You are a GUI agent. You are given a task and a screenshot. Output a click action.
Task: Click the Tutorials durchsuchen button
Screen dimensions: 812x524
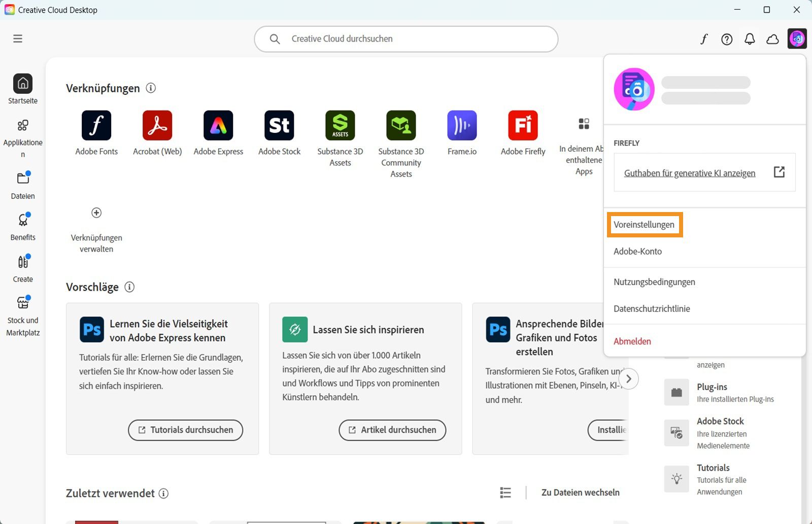(185, 430)
